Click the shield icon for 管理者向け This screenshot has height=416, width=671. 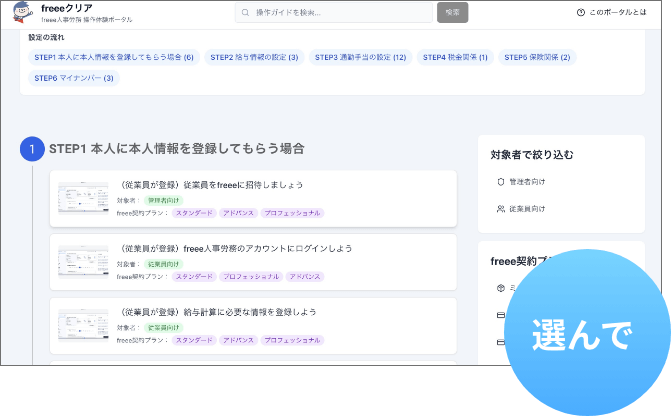coord(500,182)
